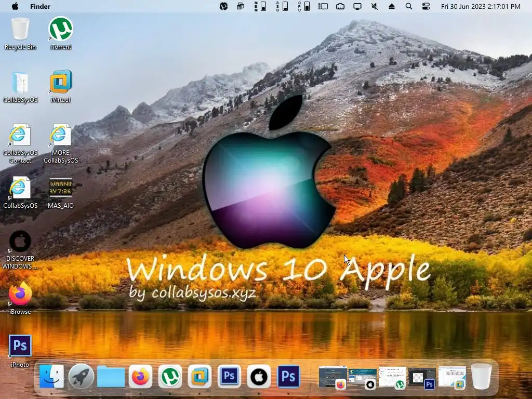
Task: Click the white-framed Photoshop dock icon
Action: click(x=229, y=376)
